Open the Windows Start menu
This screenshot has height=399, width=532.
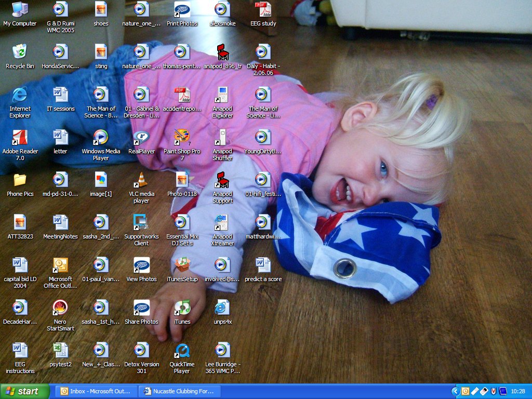click(x=25, y=391)
